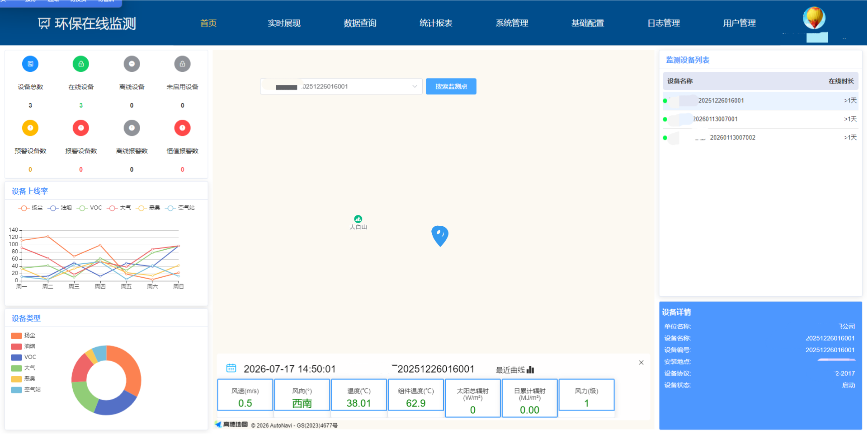The image size is (868, 434).
Task: Click the 在线设备 green lock icon
Action: click(81, 64)
